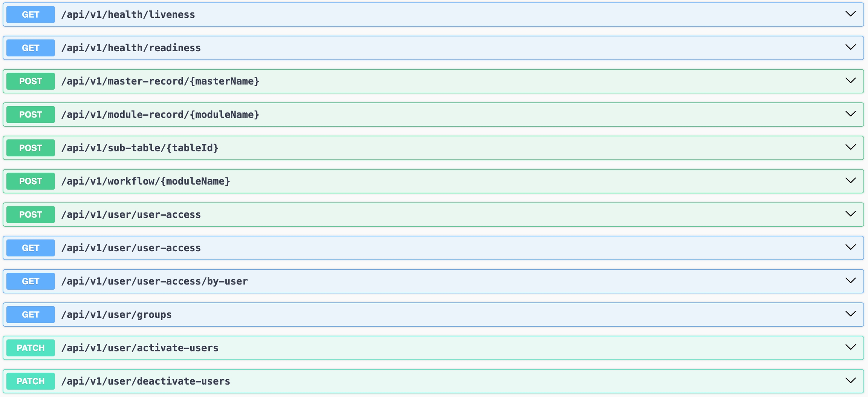This screenshot has height=397, width=868.
Task: Expand the health liveness endpoint chevron
Action: coord(850,14)
